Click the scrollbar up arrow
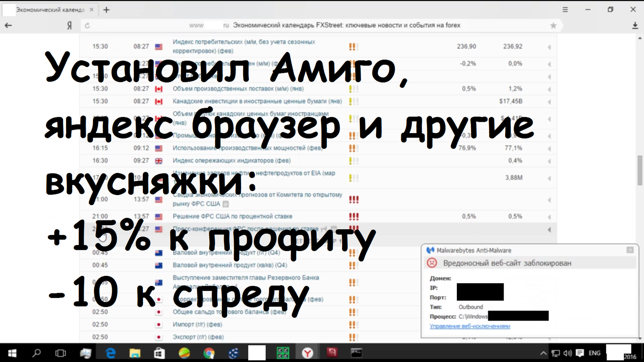The image size is (644, 362). (640, 39)
